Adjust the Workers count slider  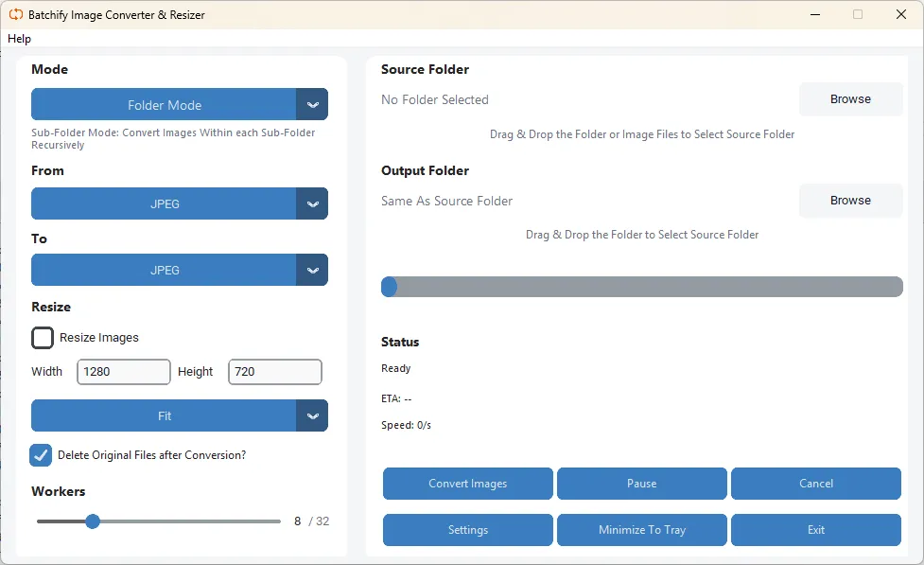pos(92,521)
